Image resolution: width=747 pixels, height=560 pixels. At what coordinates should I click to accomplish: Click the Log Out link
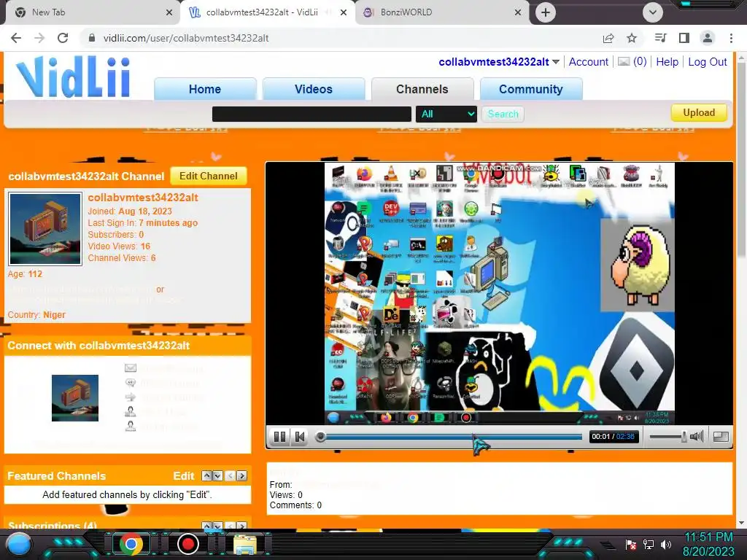pos(708,62)
